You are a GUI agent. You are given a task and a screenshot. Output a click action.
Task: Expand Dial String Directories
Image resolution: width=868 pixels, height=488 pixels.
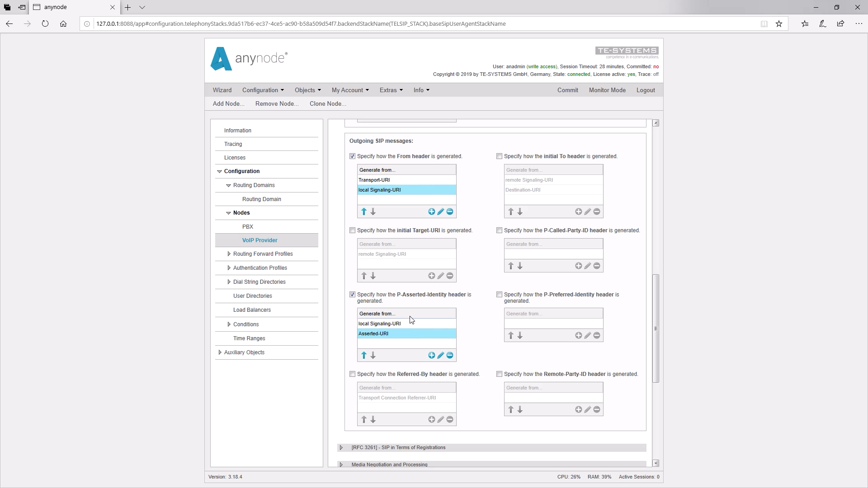click(x=229, y=282)
